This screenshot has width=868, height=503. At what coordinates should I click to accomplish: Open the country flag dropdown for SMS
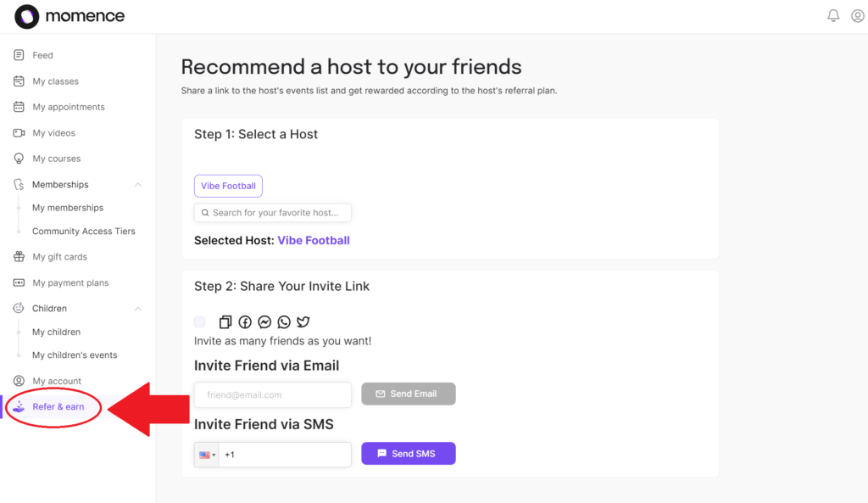tap(207, 455)
